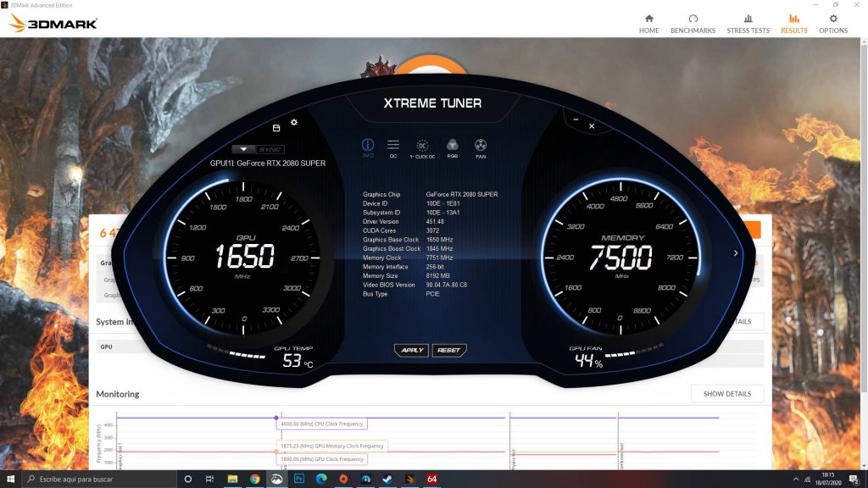
Task: Click the Driver Version value 451.48
Action: point(435,222)
